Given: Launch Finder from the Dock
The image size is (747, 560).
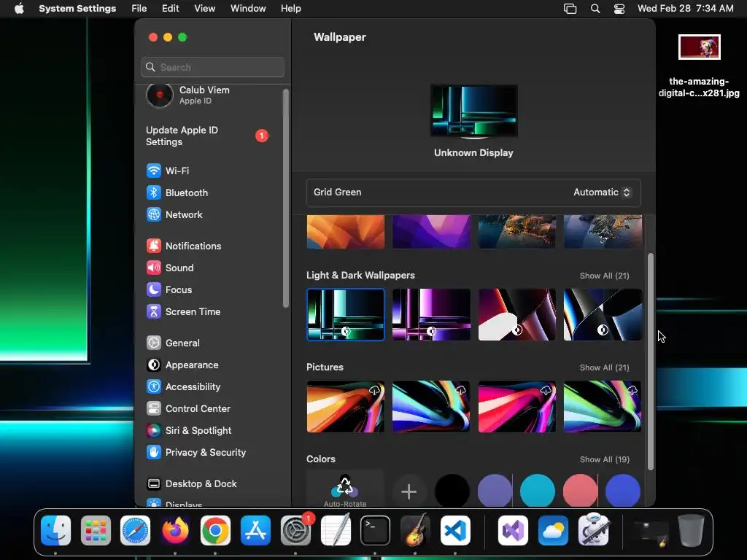Looking at the screenshot, I should click(55, 530).
